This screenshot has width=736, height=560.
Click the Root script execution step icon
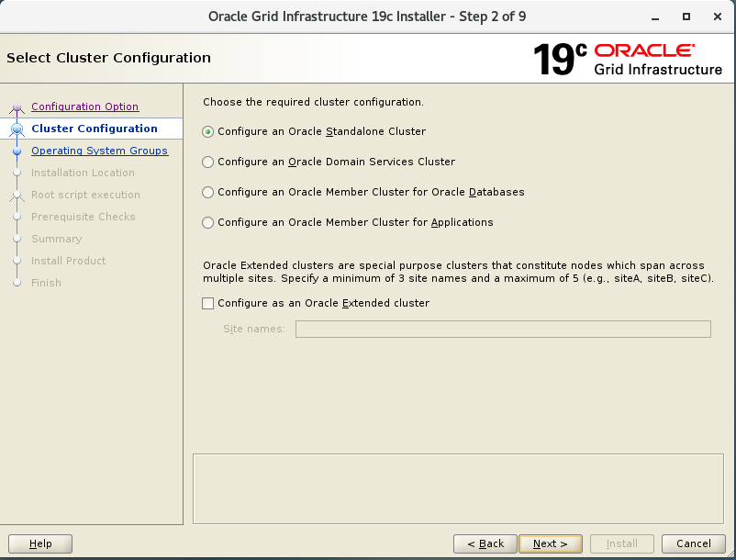[17, 195]
